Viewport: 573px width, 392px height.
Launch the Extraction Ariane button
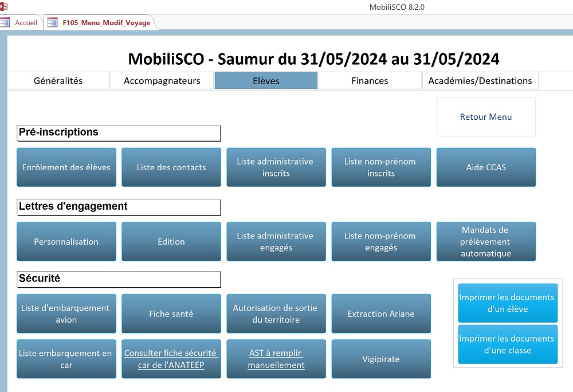pyautogui.click(x=381, y=314)
